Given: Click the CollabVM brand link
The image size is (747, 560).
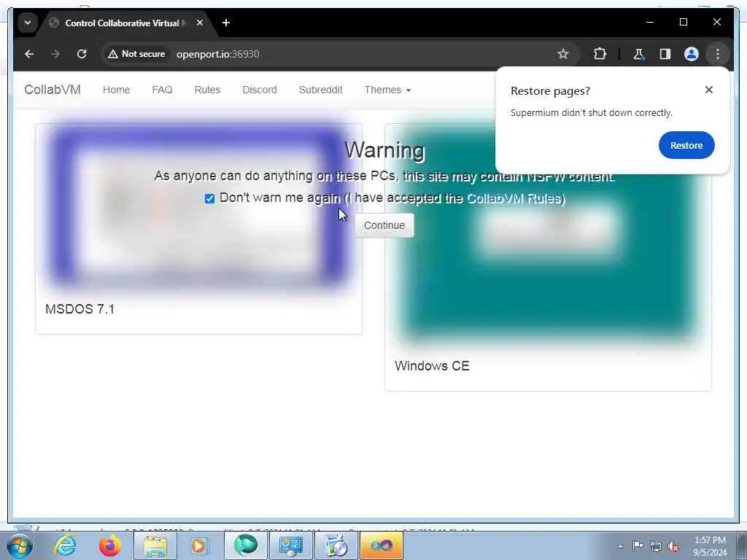Looking at the screenshot, I should (x=53, y=90).
